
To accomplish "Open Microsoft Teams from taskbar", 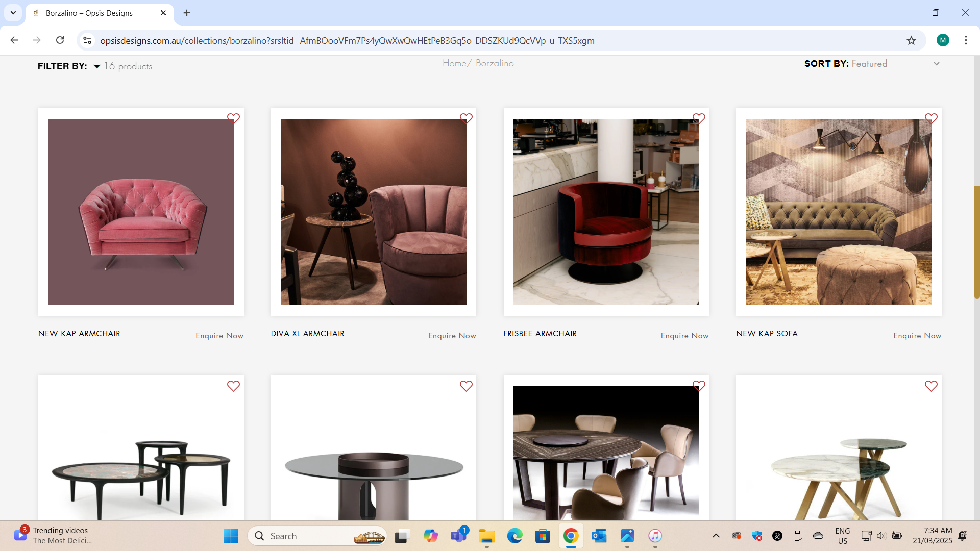I will [x=459, y=536].
